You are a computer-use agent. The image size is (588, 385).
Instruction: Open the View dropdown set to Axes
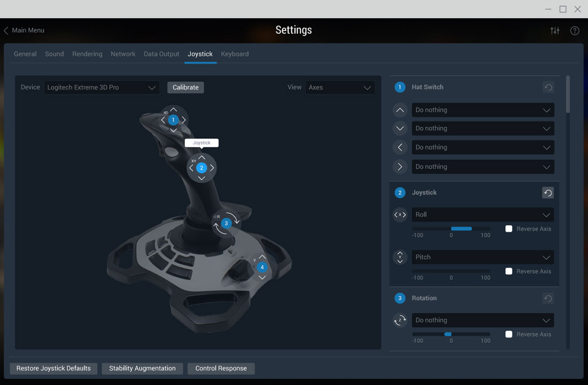pyautogui.click(x=340, y=88)
